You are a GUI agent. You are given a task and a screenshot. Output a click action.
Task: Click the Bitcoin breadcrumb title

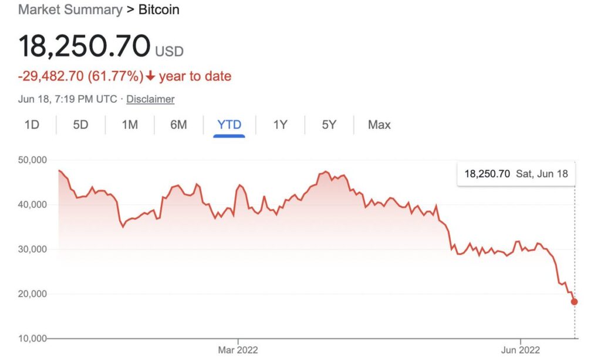click(x=159, y=10)
